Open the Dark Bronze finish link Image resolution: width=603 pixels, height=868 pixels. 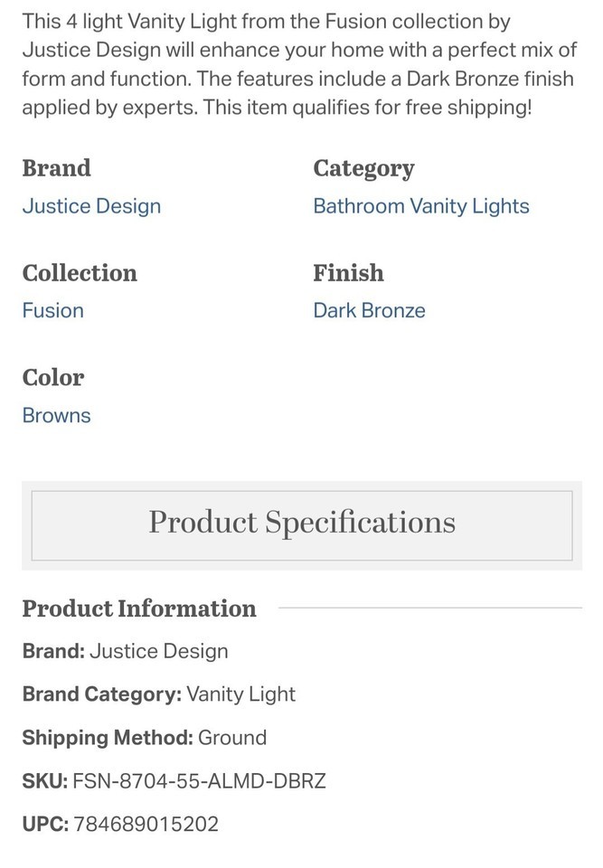click(x=369, y=310)
